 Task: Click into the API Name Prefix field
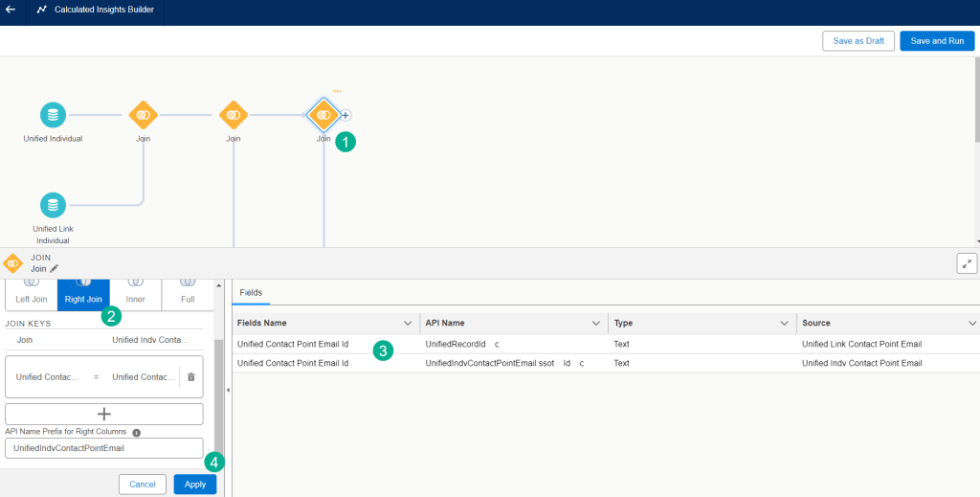[103, 448]
